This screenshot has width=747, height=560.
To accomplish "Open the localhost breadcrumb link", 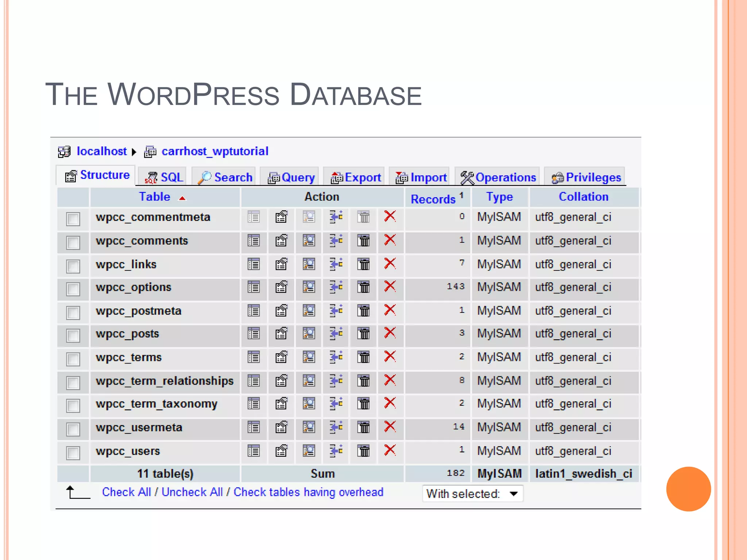I will (x=101, y=151).
